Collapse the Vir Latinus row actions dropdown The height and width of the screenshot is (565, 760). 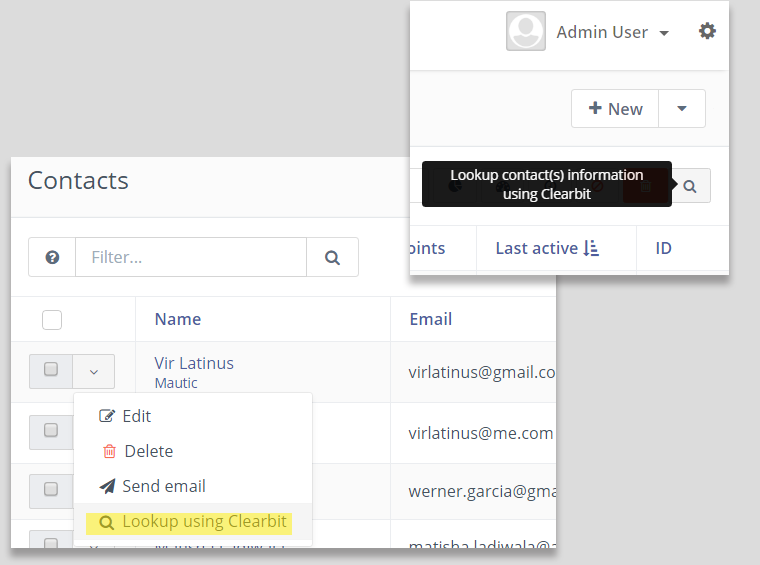click(x=94, y=372)
